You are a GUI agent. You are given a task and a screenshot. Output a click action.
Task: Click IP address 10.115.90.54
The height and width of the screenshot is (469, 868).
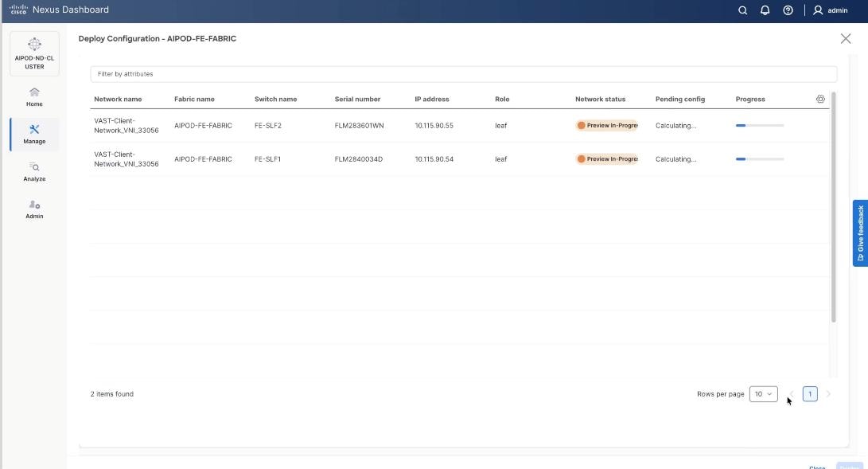tap(434, 159)
